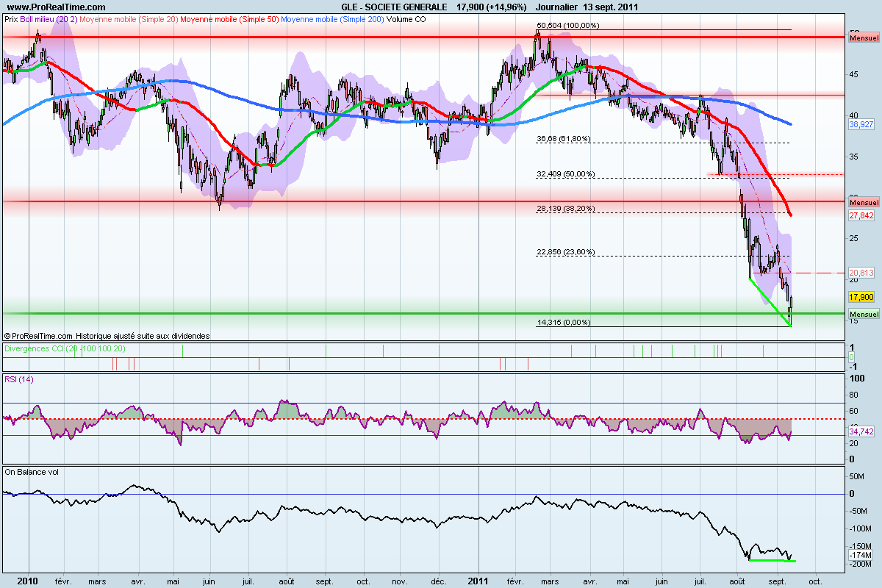882x588 pixels.
Task: Click the 22,856 (23,60%) Fibonacci label
Action: [x=566, y=252]
